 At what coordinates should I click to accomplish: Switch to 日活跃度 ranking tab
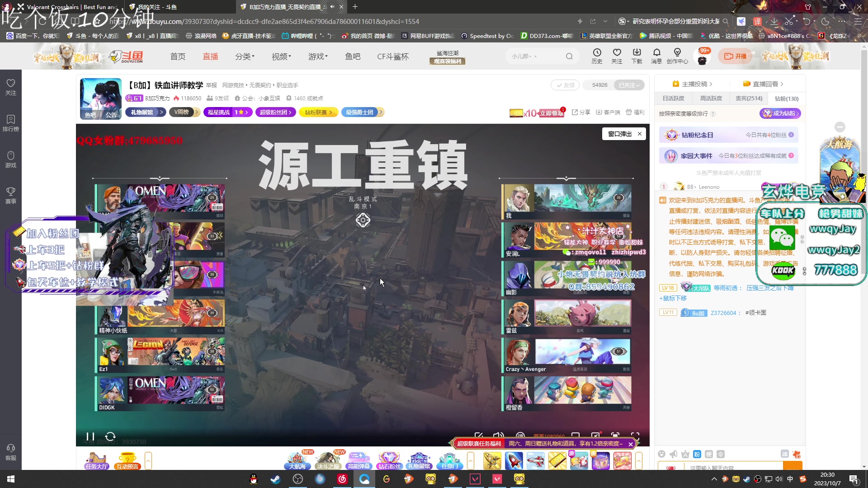coord(673,98)
